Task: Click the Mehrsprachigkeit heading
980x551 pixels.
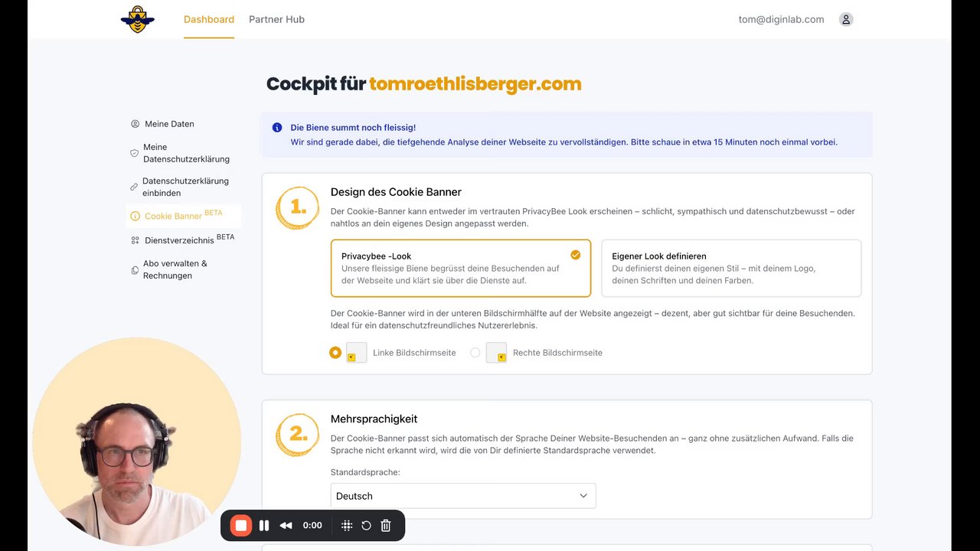Action: pyautogui.click(x=374, y=419)
